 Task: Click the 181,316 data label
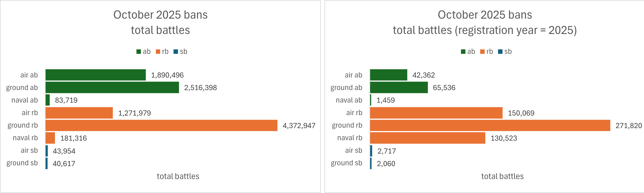[74, 138]
